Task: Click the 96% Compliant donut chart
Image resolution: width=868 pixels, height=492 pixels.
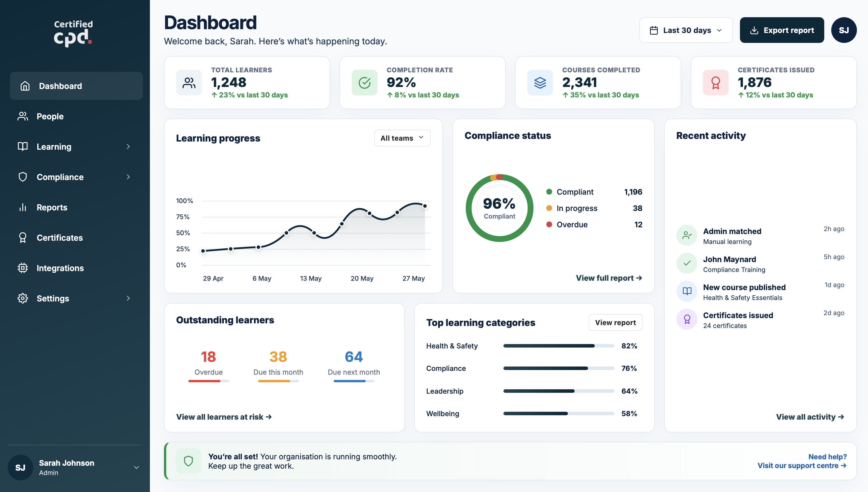Action: pyautogui.click(x=499, y=208)
